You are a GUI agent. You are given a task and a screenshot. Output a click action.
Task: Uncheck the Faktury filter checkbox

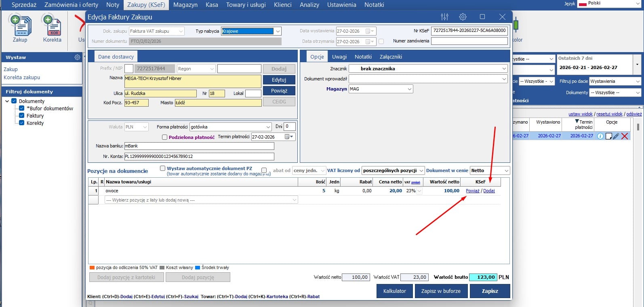click(x=22, y=116)
